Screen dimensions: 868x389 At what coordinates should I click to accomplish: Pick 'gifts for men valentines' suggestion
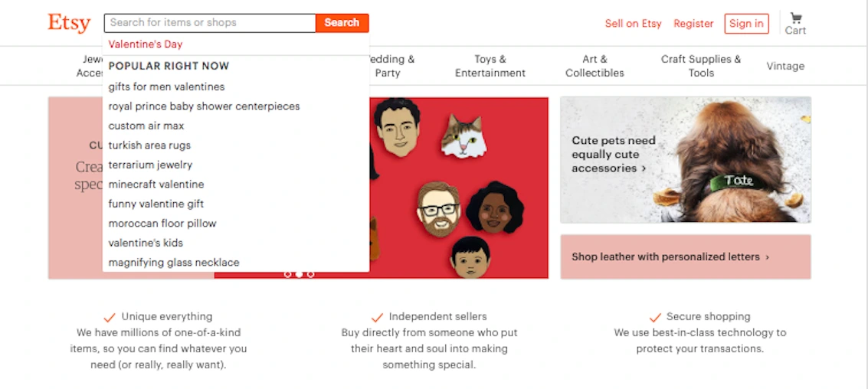click(x=166, y=87)
